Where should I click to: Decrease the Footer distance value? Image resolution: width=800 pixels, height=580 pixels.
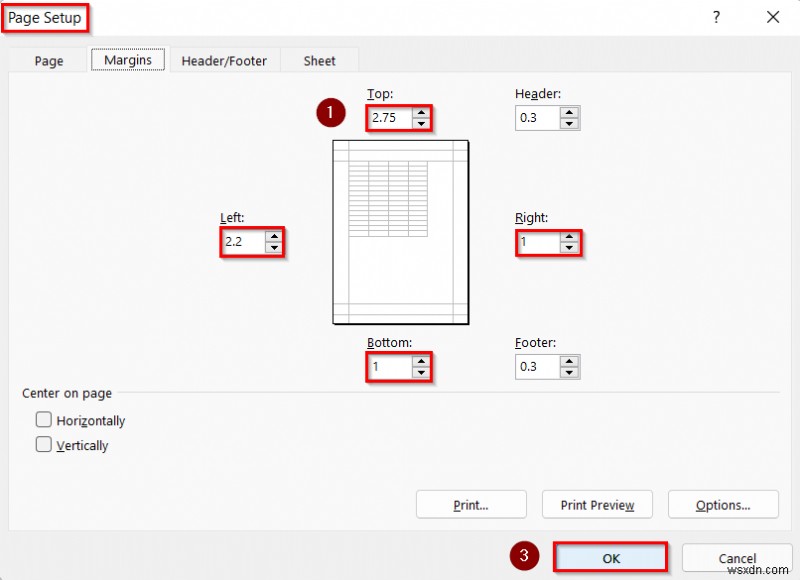pos(569,372)
